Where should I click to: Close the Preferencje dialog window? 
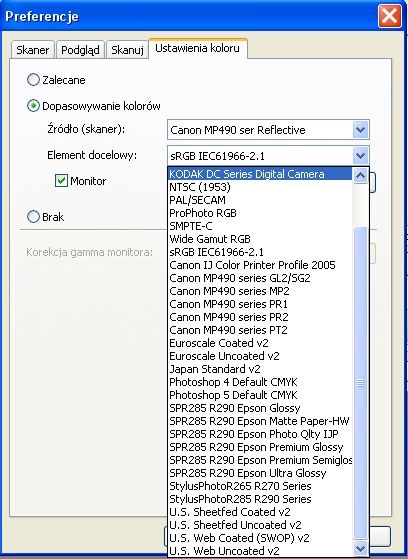(389, 16)
